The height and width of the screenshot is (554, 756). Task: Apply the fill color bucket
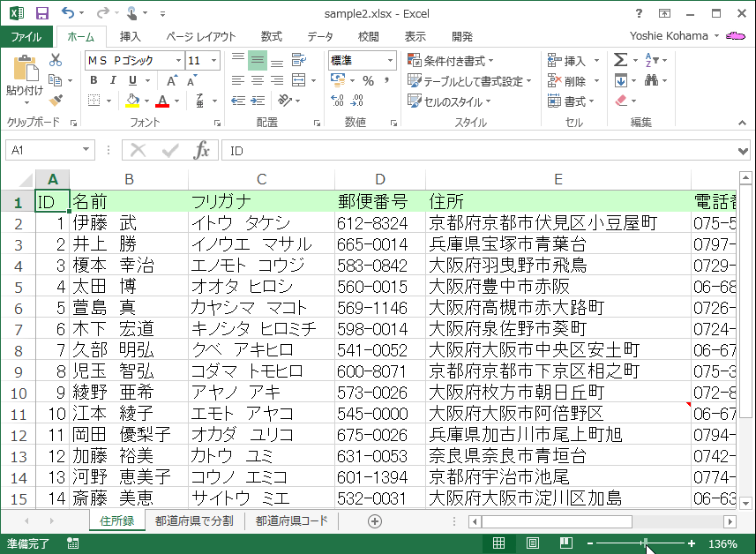(132, 101)
